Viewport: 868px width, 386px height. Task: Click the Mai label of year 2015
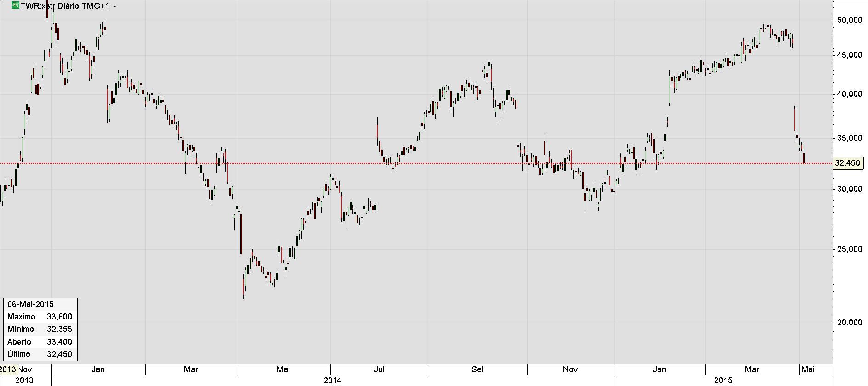(x=808, y=369)
